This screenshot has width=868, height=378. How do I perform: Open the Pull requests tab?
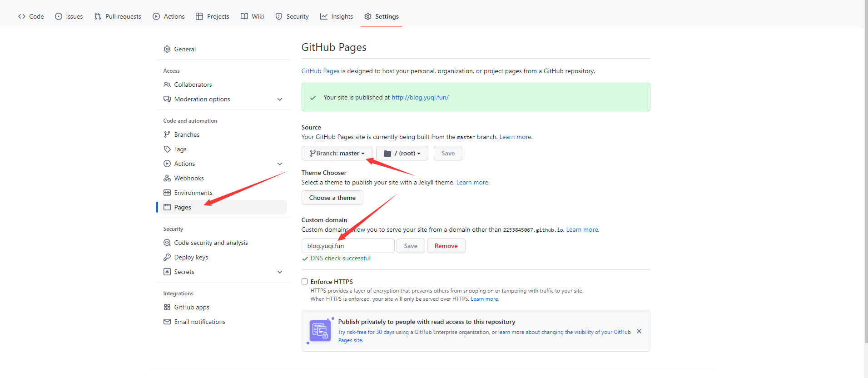click(118, 16)
